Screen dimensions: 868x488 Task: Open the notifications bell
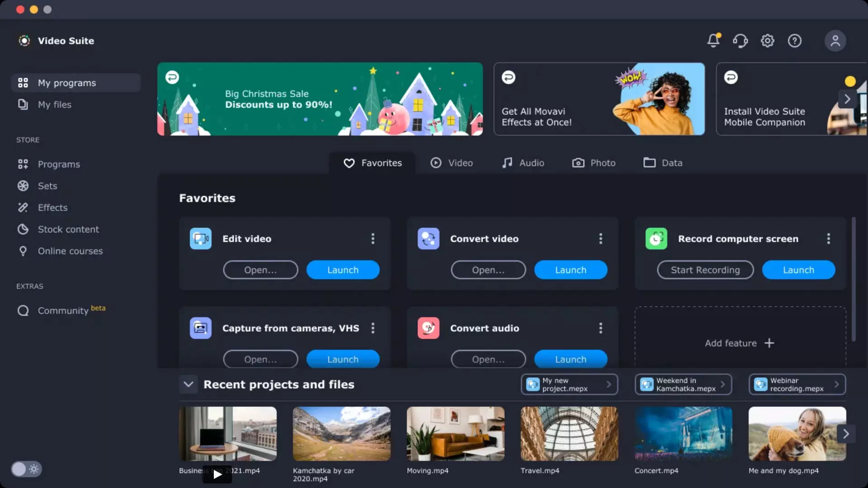[713, 40]
